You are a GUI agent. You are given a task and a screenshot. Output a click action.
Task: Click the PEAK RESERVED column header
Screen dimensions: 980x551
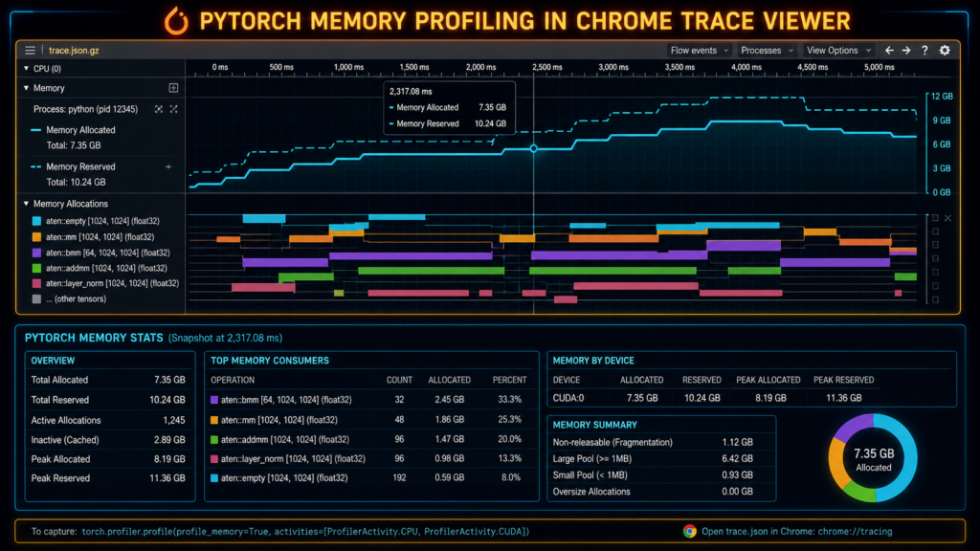coord(844,380)
